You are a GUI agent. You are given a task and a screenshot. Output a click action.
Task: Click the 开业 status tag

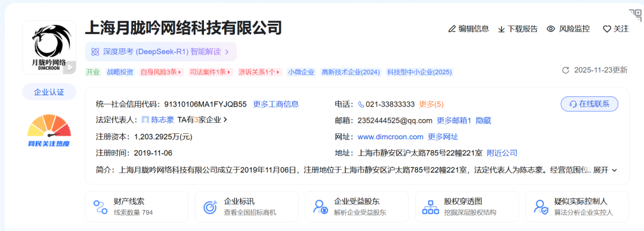point(93,72)
